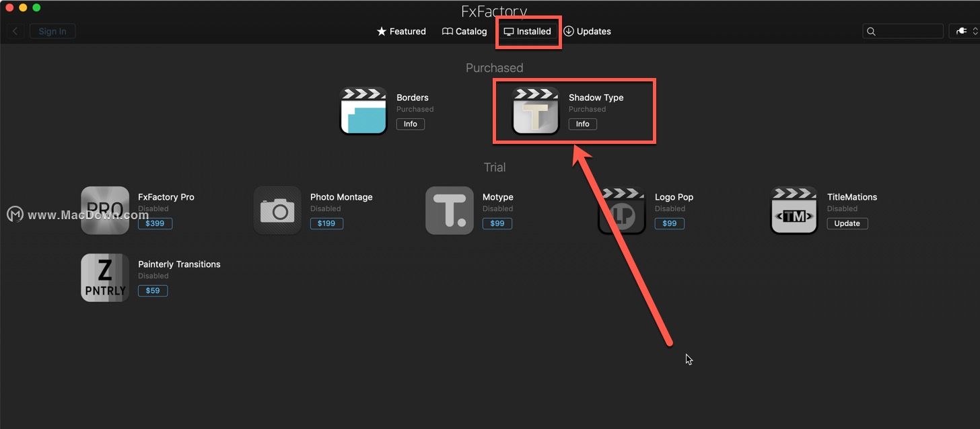Click the "Borders" product name
The height and width of the screenshot is (429, 980).
coord(413,97)
